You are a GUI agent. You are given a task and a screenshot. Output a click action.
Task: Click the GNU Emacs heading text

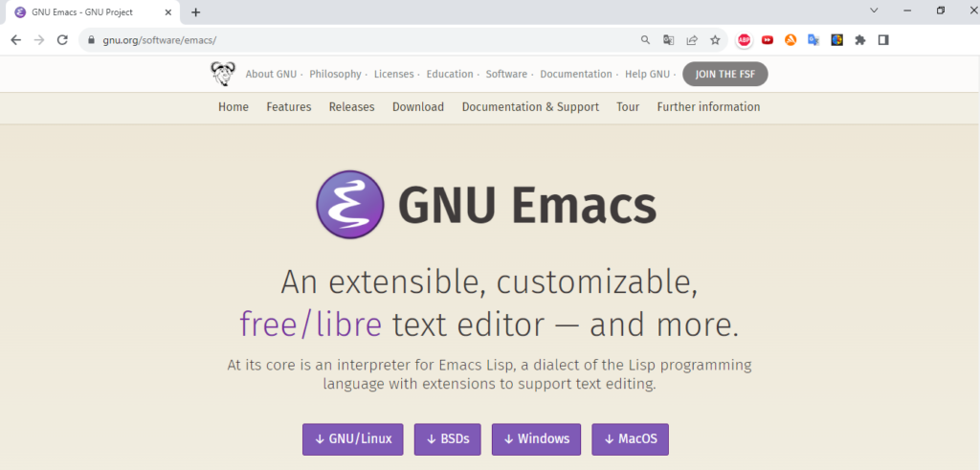(527, 206)
